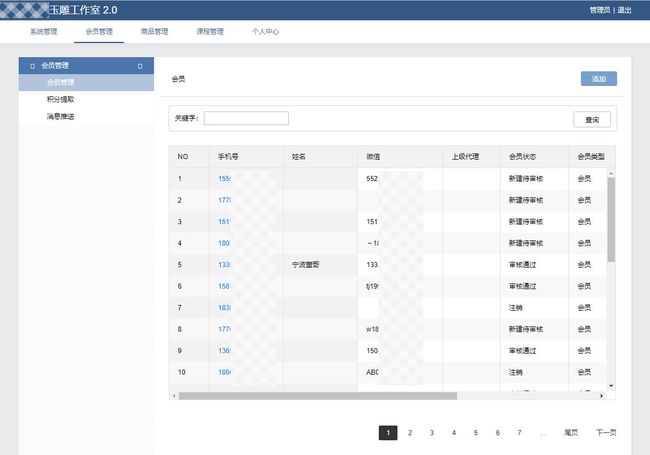Go to the 课程管理 top tab
This screenshot has height=455, width=650.
point(210,31)
